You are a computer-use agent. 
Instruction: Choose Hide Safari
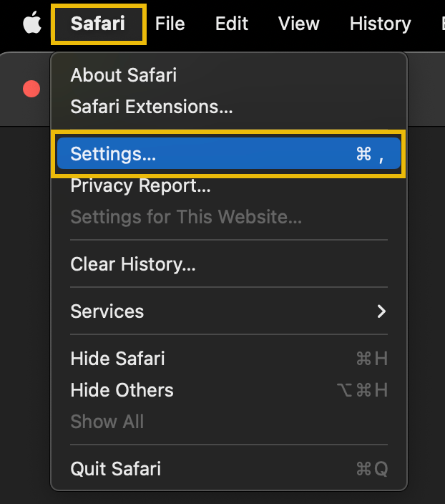[x=117, y=358]
